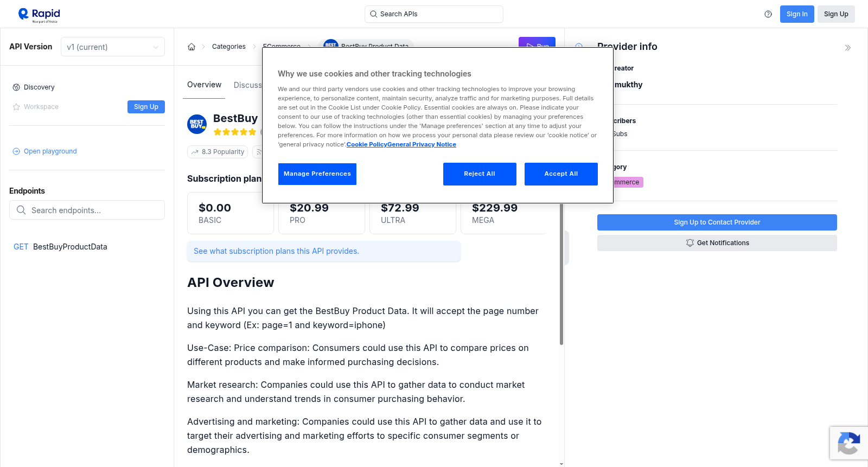
Task: Click the Sign In button
Action: click(x=797, y=14)
